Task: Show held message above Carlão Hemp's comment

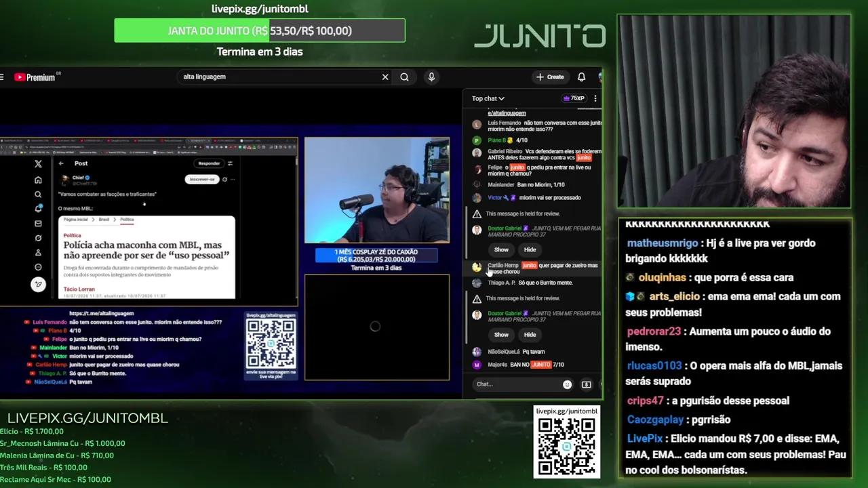Action: coord(501,250)
